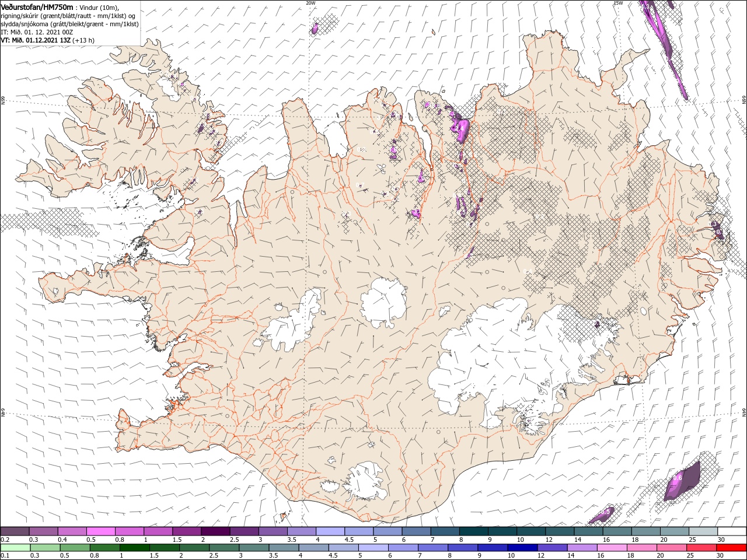Pick the pale green 0.1 swatch in the bottom legend row
This screenshot has height=560, width=747.
tap(15, 548)
